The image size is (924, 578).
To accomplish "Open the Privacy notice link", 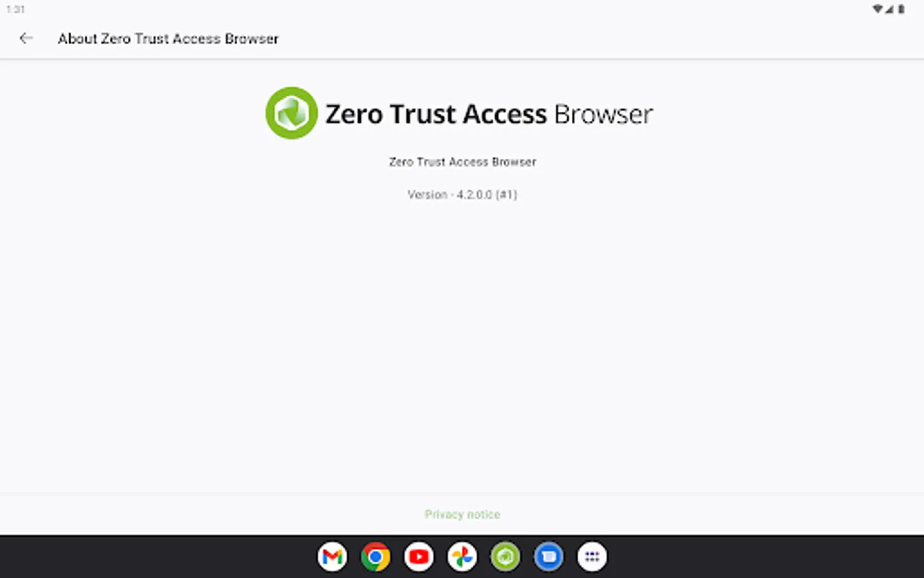I will 462,514.
